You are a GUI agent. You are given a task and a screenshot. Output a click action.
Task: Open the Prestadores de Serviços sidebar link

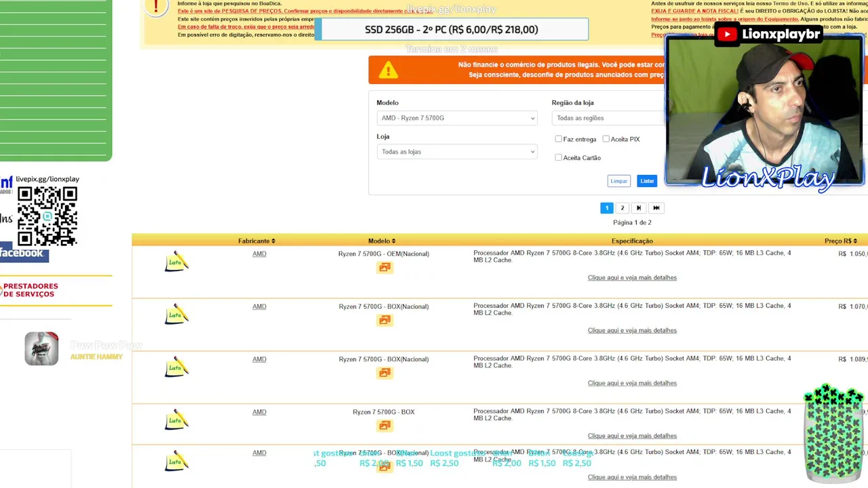[30, 290]
